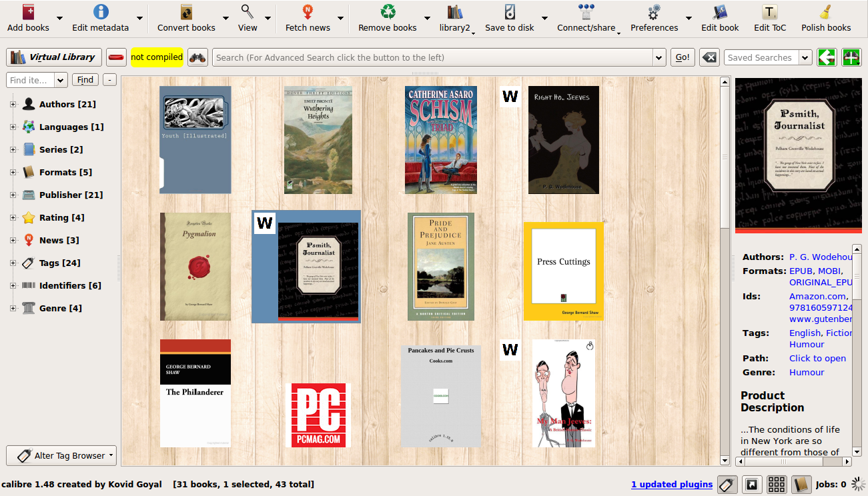Click the P. G. Wodehouse author link
This screenshot has width=868, height=496.
click(821, 257)
